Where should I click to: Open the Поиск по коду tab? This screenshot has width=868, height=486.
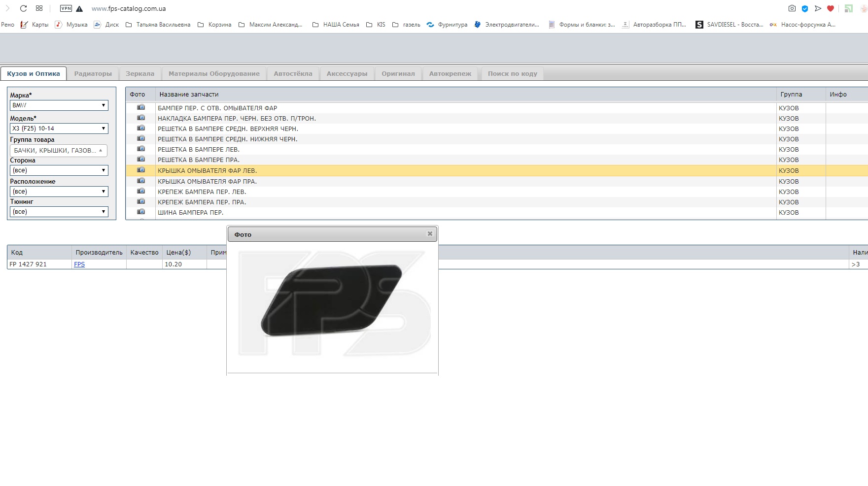tap(512, 74)
